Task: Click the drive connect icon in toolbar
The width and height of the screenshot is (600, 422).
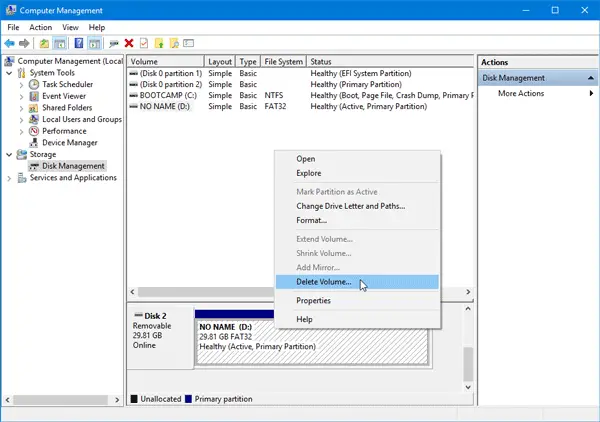Action: point(114,44)
